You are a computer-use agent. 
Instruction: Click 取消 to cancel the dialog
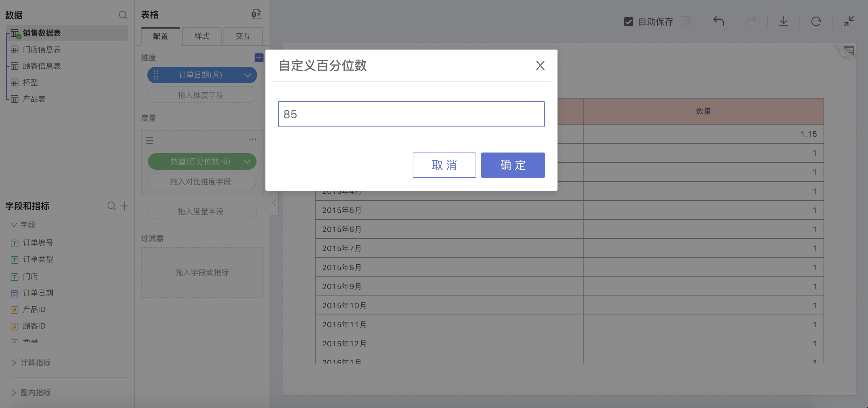(444, 165)
